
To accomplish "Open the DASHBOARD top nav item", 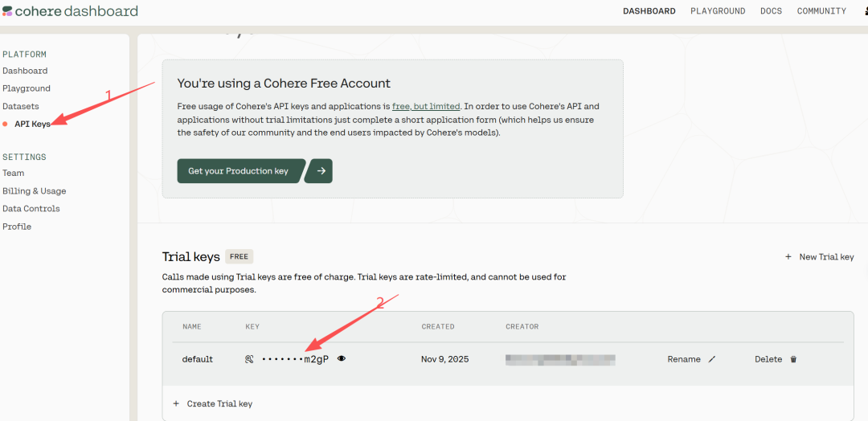I will [649, 11].
